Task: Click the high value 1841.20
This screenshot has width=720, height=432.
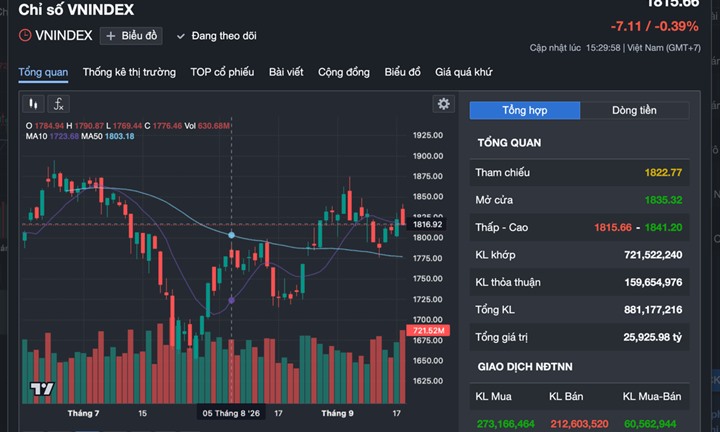Action: 663,227
